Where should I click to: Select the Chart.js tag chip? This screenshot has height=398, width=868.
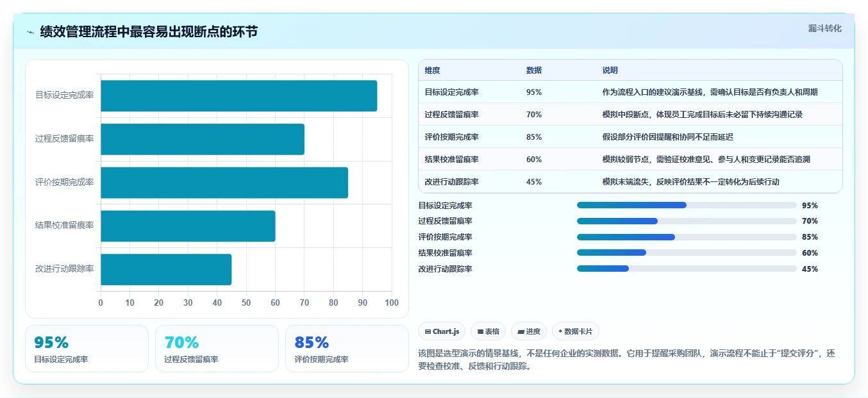tap(442, 331)
